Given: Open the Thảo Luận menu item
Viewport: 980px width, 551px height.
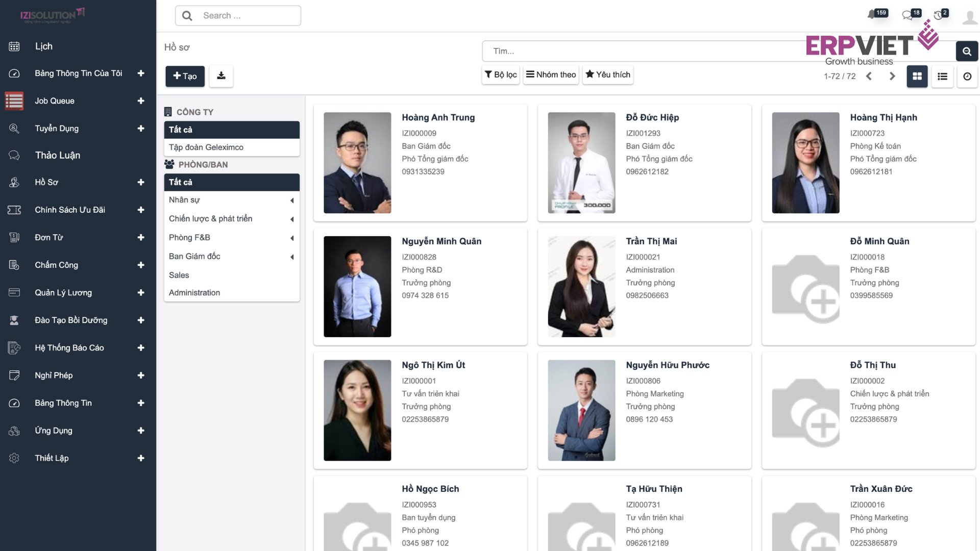Looking at the screenshot, I should 57,156.
